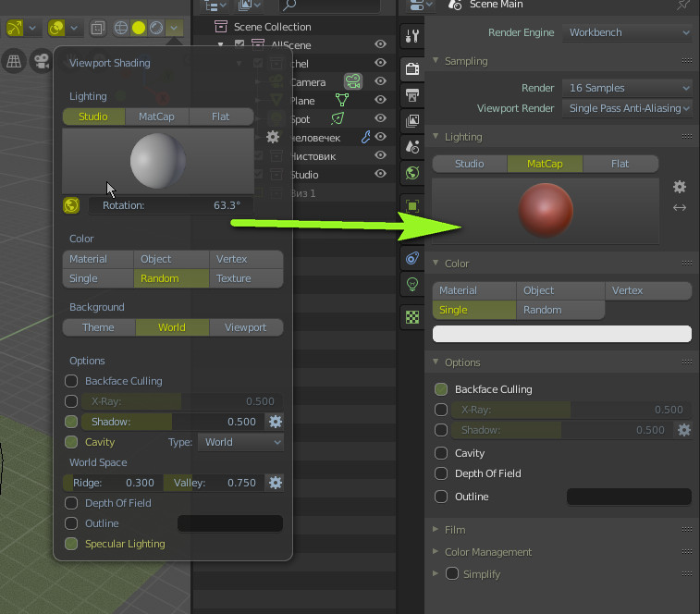Toggle perspective grid view icon
Screen dimensions: 700x614
pos(13,61)
